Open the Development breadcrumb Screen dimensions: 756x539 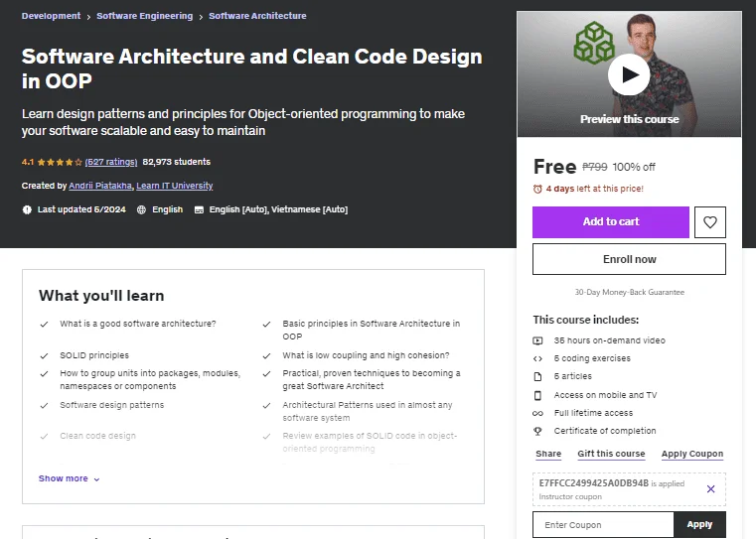click(x=51, y=16)
